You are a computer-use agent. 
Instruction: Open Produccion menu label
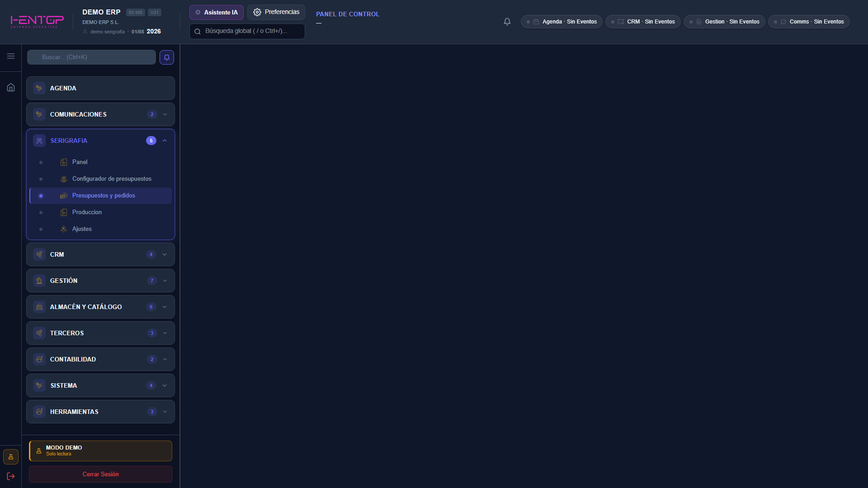click(87, 212)
